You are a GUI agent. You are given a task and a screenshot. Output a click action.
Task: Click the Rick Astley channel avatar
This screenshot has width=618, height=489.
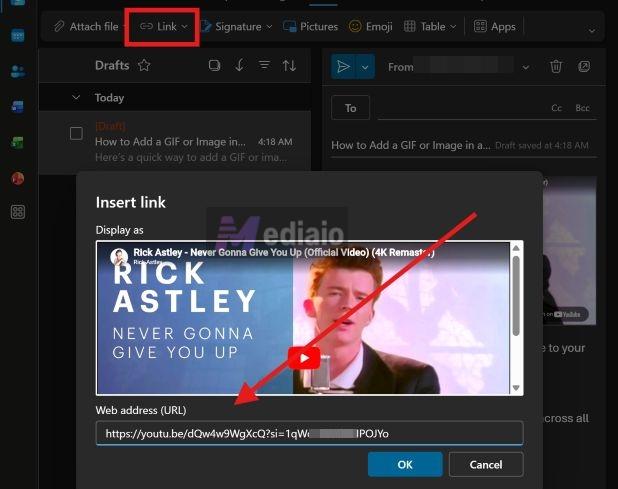(119, 257)
